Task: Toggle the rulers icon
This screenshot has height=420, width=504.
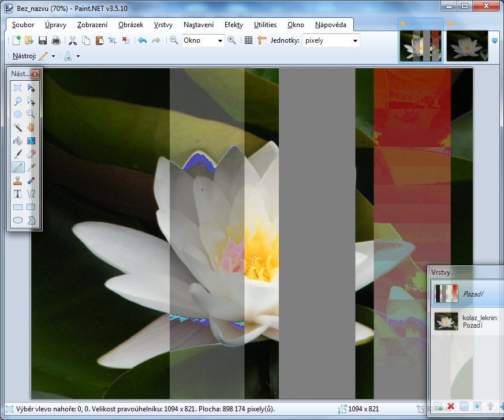Action: [x=262, y=40]
